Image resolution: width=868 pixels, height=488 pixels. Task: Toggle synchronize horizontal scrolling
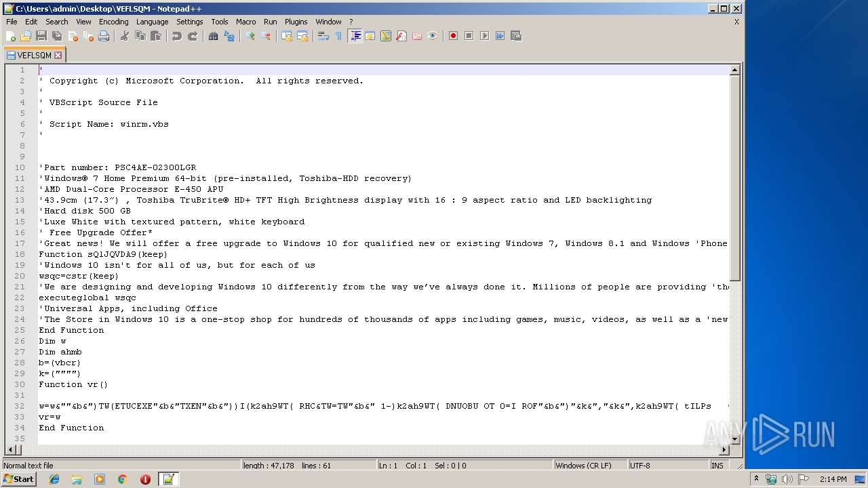click(x=302, y=36)
